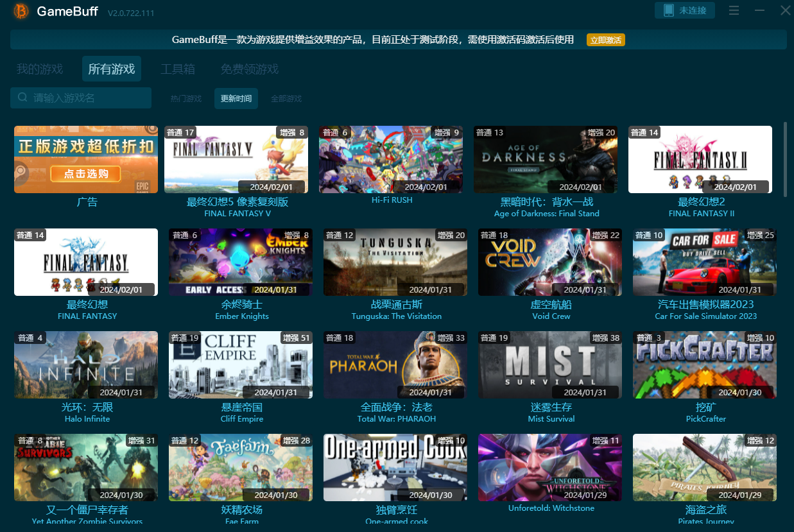
Task: Open the 免费领游戏 tab
Action: pyautogui.click(x=250, y=69)
